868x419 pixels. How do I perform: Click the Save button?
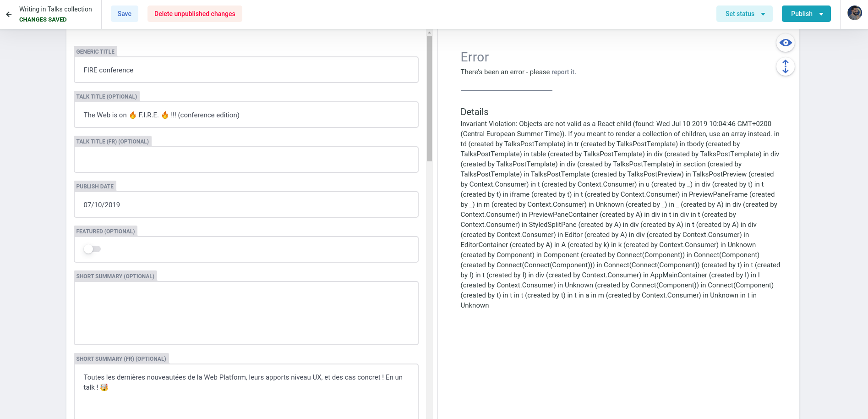click(125, 14)
